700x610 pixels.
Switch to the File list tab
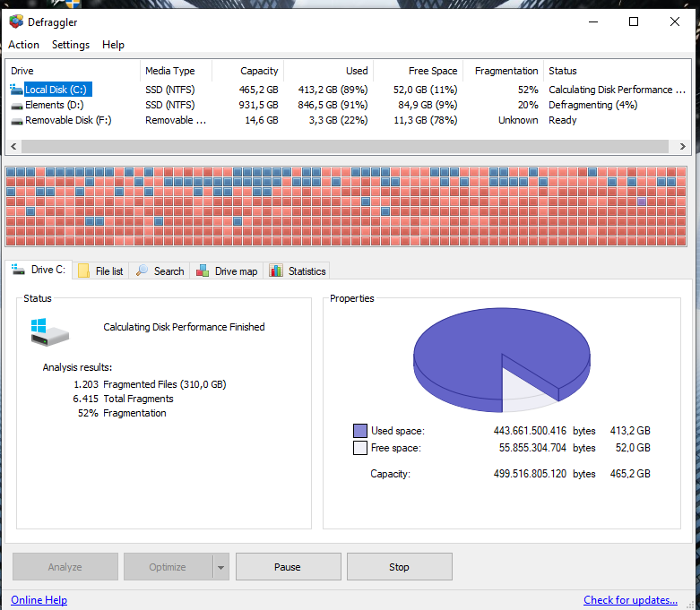tap(101, 271)
